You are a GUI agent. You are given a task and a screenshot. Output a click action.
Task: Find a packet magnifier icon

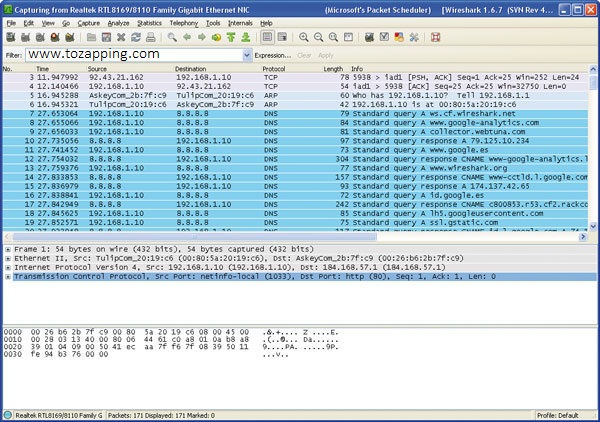(x=172, y=37)
